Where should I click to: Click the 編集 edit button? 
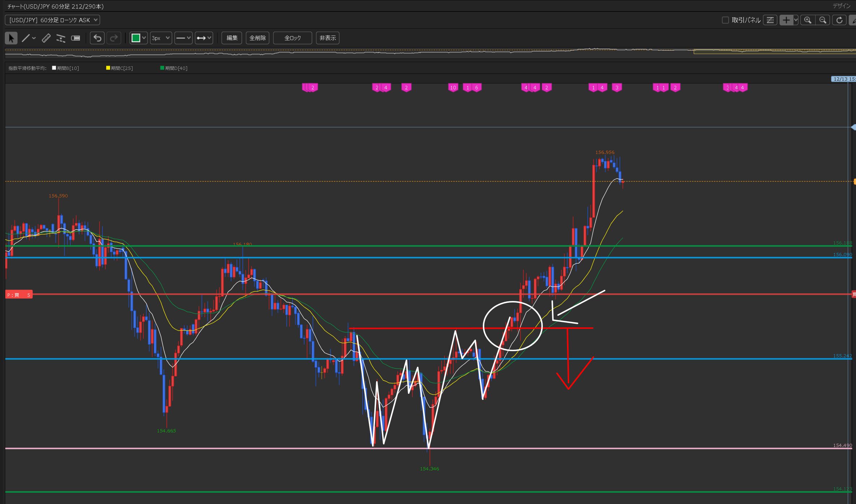pos(231,38)
